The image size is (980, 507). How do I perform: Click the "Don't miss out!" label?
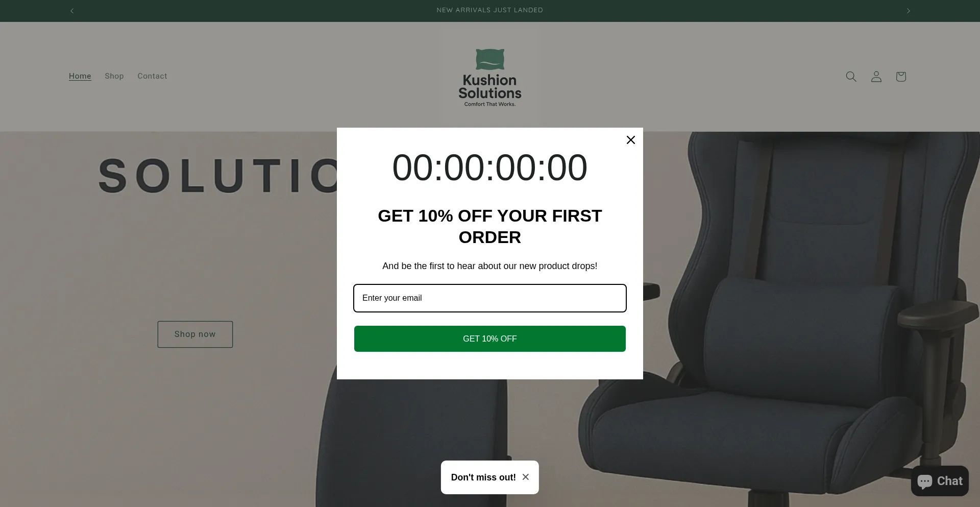pyautogui.click(x=483, y=477)
